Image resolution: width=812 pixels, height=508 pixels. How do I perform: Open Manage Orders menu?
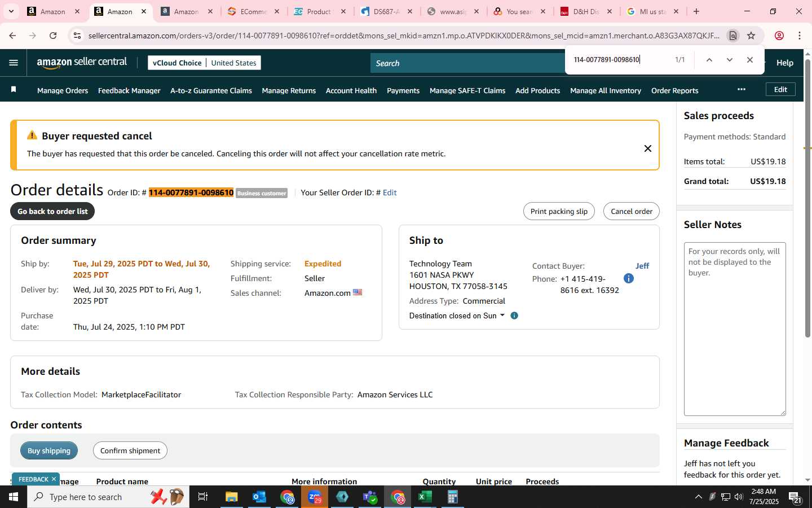pyautogui.click(x=63, y=90)
